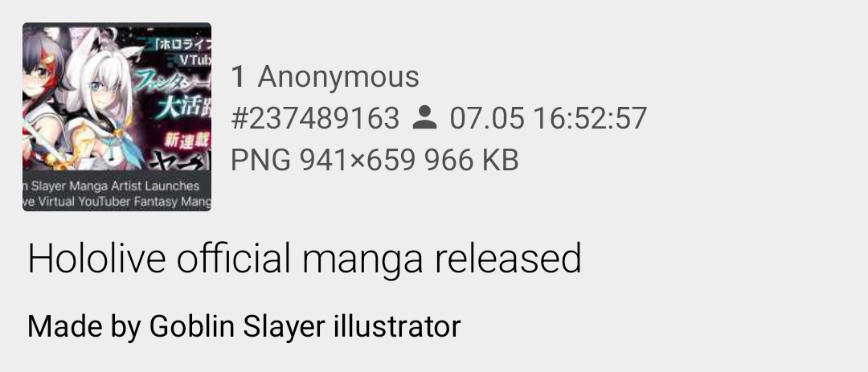868x372 pixels.
Task: Open the thread titled Hololive official manga released
Action: [x=305, y=259]
